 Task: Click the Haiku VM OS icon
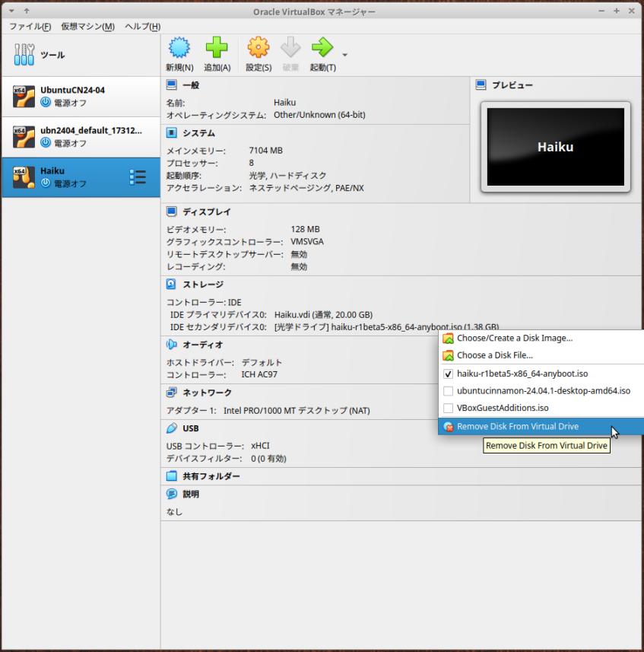[24, 177]
